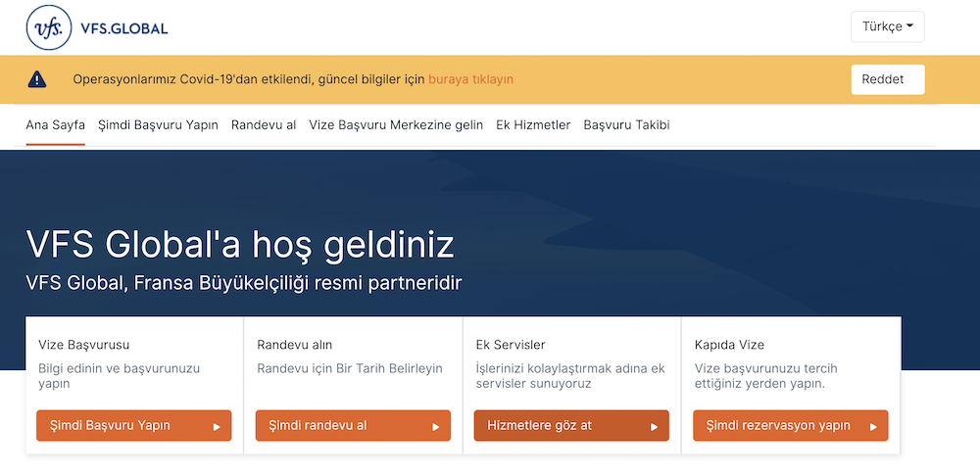
Task: Select the Kapıda Vize card title
Action: (x=729, y=345)
